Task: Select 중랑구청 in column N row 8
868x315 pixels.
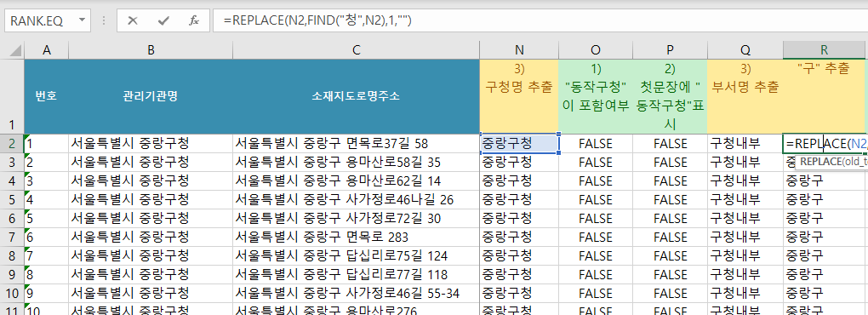Action: click(519, 256)
